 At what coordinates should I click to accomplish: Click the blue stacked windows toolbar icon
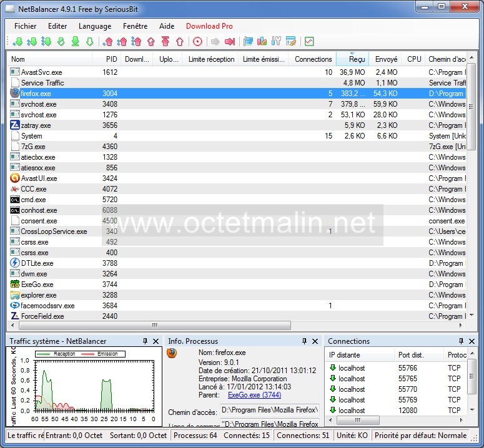[248, 41]
